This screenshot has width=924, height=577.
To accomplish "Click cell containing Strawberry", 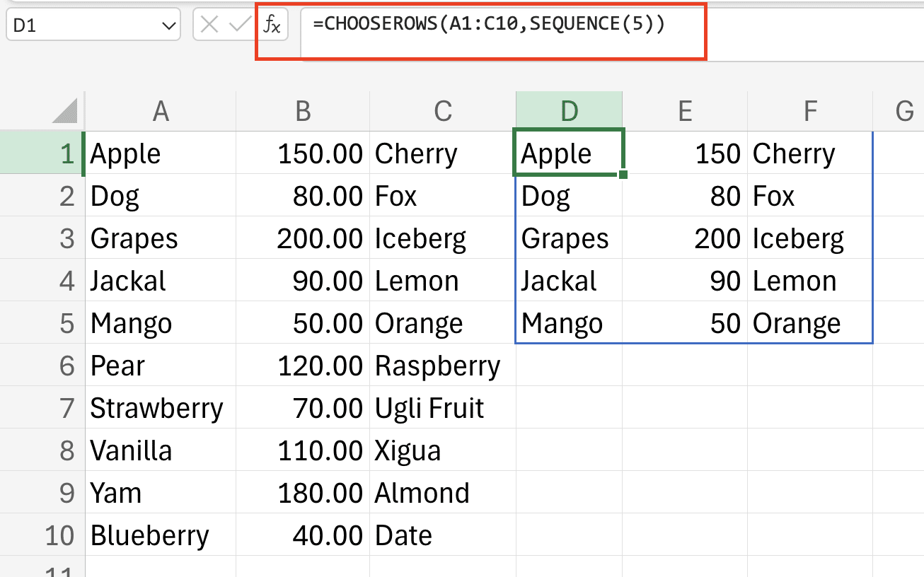I will tap(161, 407).
